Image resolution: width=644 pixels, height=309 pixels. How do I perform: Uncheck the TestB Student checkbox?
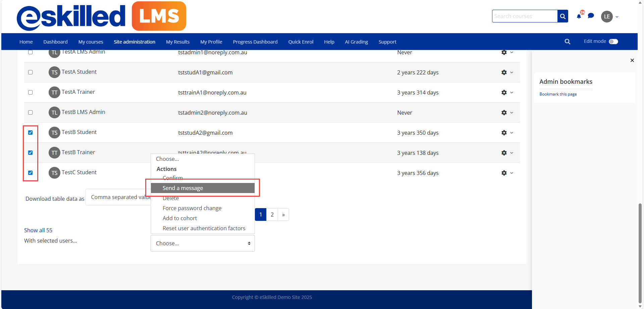pyautogui.click(x=31, y=133)
